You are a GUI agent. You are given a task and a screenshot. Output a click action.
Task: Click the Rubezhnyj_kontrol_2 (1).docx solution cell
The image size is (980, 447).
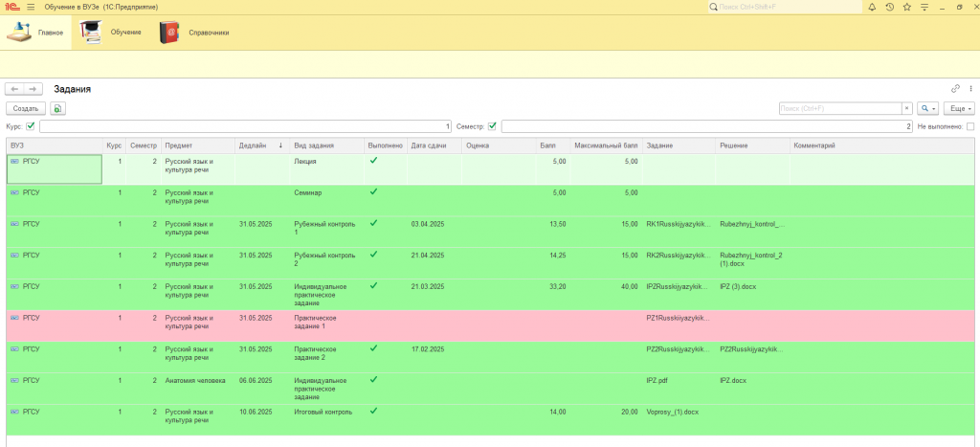click(752, 263)
